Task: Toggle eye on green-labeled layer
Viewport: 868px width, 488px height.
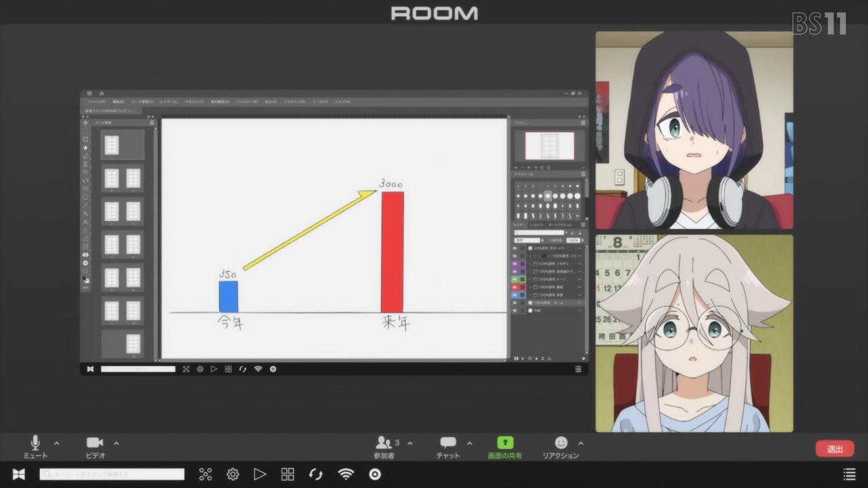Action: coord(515,279)
